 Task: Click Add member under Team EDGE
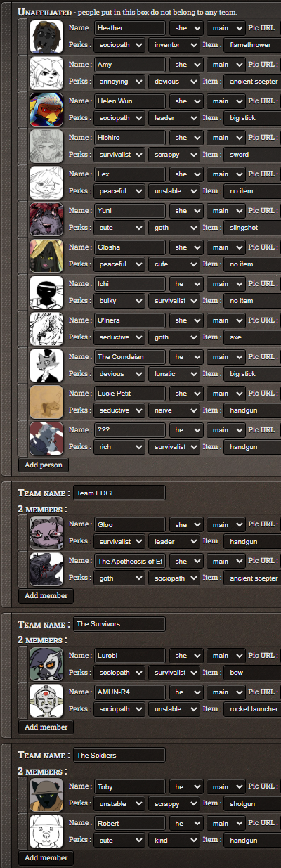coord(46,595)
